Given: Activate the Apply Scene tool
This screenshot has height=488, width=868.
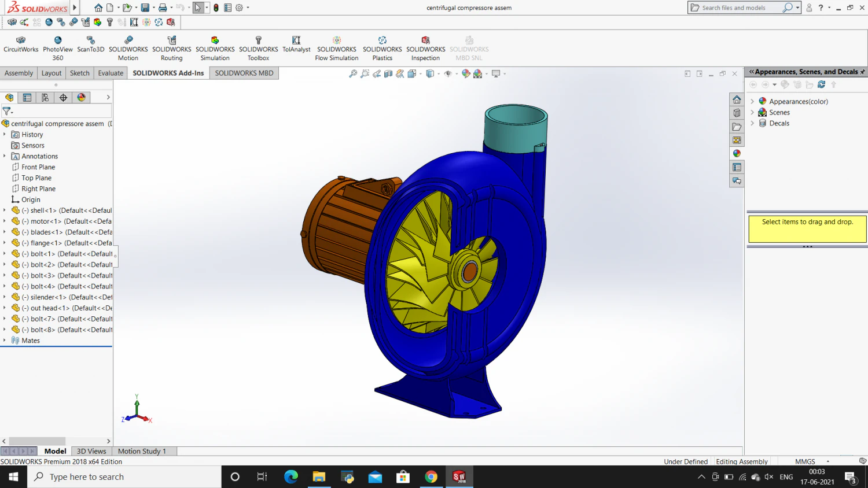Looking at the screenshot, I should point(477,73).
